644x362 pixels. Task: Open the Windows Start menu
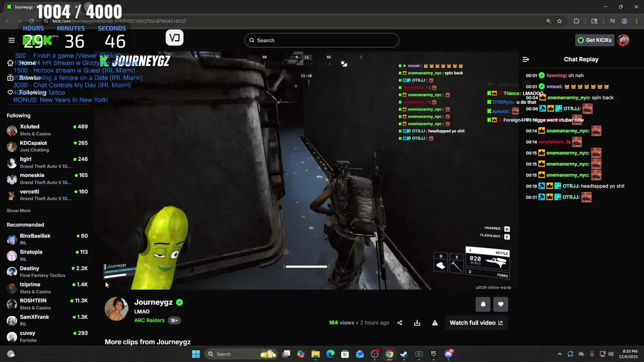tap(196, 354)
